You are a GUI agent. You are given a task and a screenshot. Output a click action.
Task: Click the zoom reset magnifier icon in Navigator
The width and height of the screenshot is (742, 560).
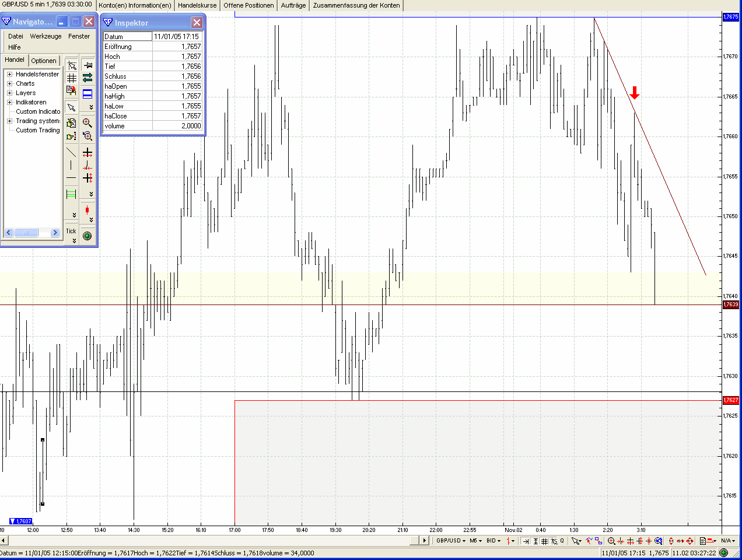(x=87, y=136)
